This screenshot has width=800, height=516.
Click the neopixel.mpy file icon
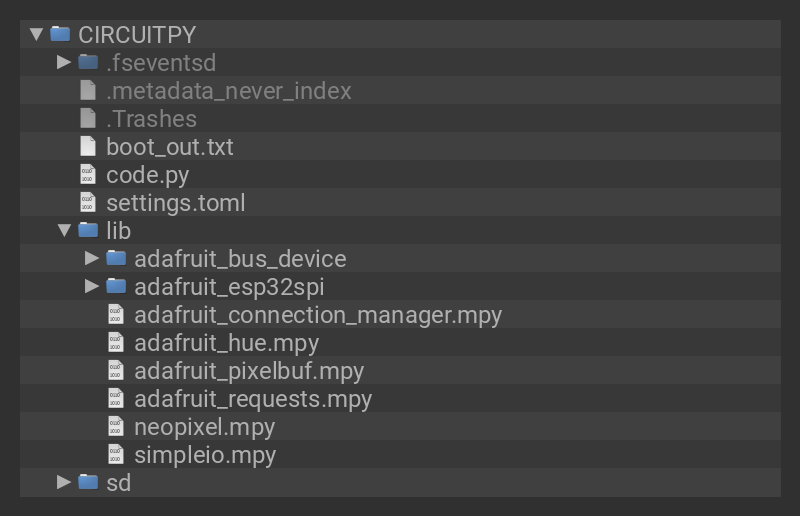(x=116, y=426)
